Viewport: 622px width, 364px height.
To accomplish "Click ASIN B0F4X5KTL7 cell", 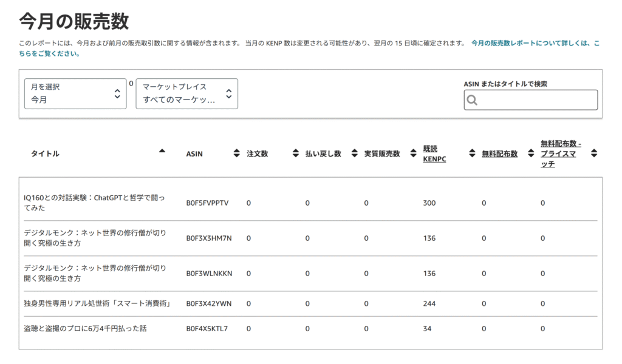I will 207,329.
